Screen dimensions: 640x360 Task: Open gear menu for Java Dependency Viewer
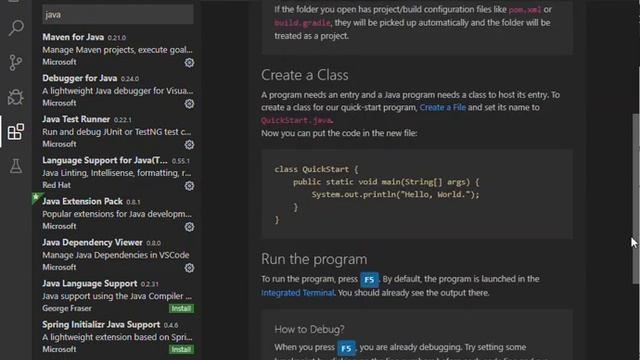[x=189, y=268]
